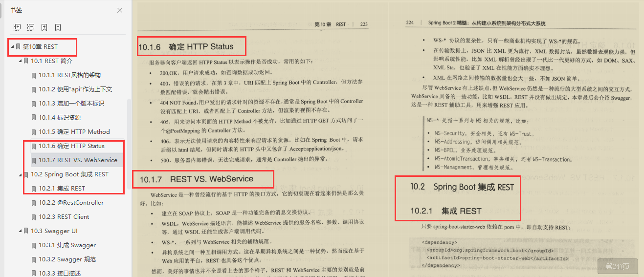This screenshot has height=277, width=644.
Task: Click the WS-Addressing line on page 224
Action: point(479,142)
